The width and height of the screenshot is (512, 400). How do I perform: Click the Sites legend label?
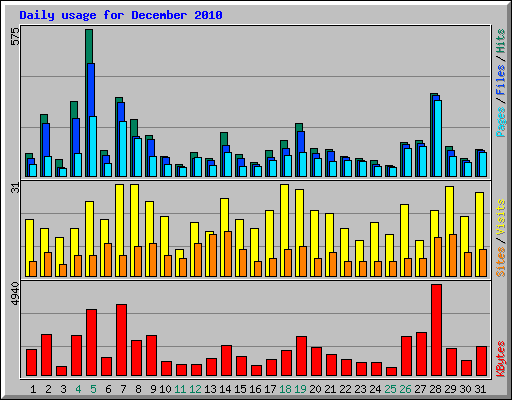(x=500, y=262)
